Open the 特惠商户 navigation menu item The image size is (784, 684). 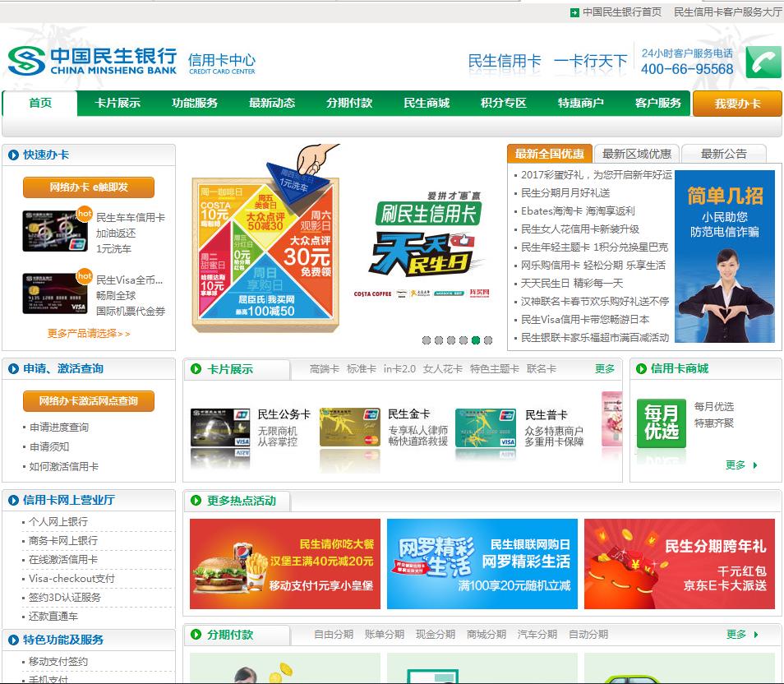[580, 104]
